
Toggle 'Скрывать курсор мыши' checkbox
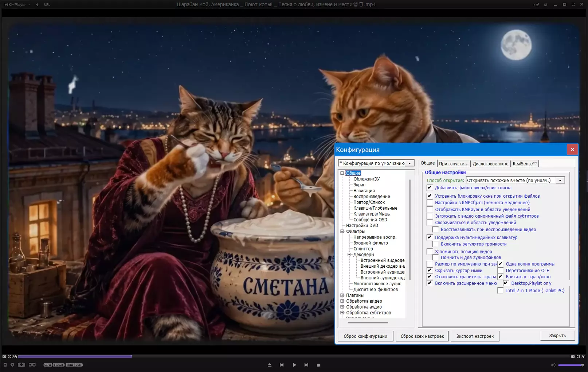point(430,270)
